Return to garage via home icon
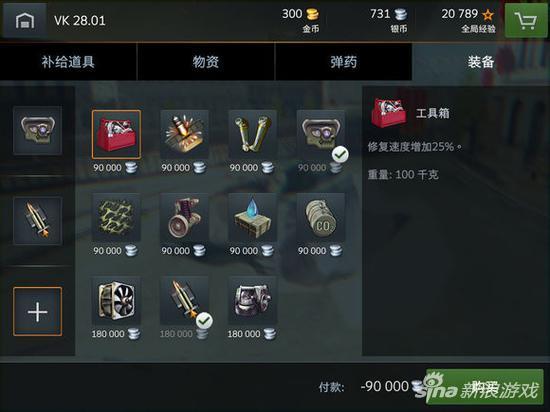Viewport: 550px width, 412px height. point(25,20)
